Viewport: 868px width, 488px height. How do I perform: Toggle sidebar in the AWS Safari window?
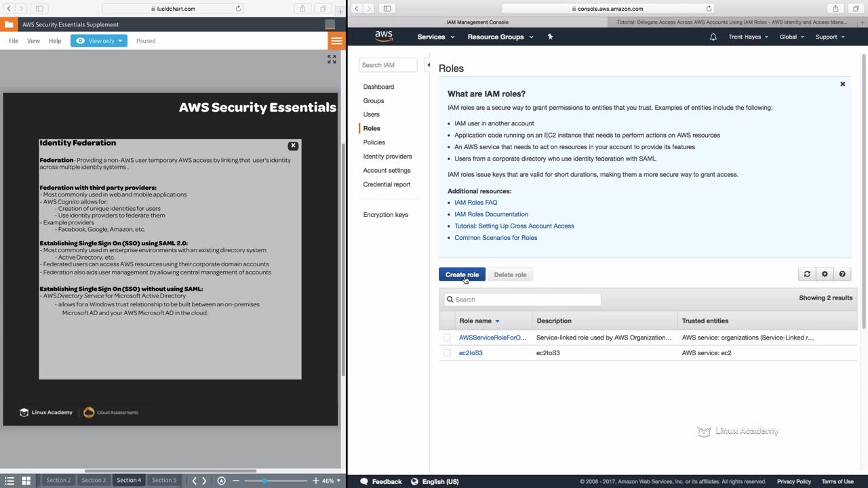click(387, 9)
